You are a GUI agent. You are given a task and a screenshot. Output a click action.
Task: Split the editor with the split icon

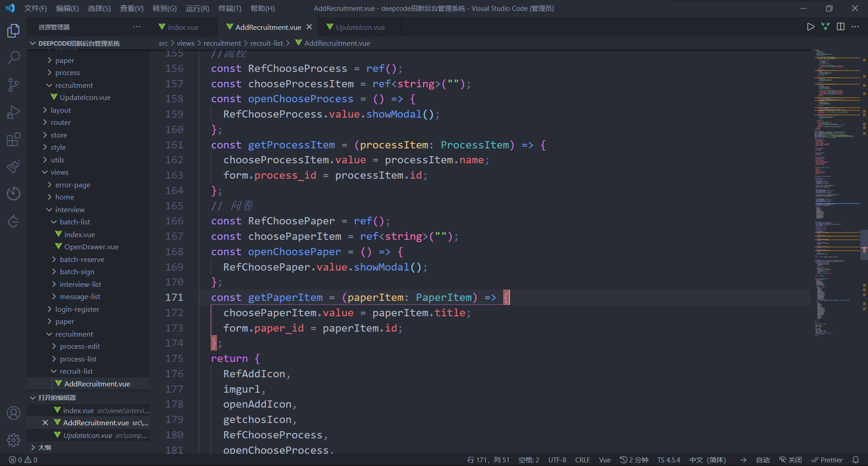[x=840, y=27]
